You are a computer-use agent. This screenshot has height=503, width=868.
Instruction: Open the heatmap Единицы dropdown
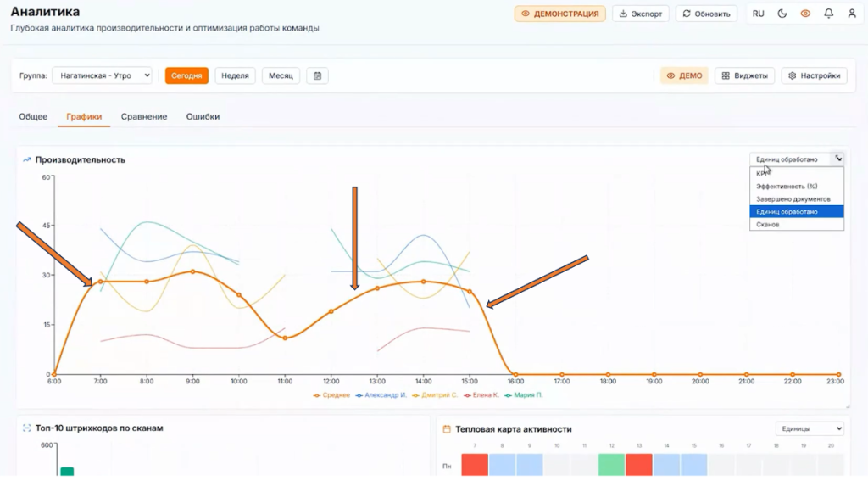(810, 429)
